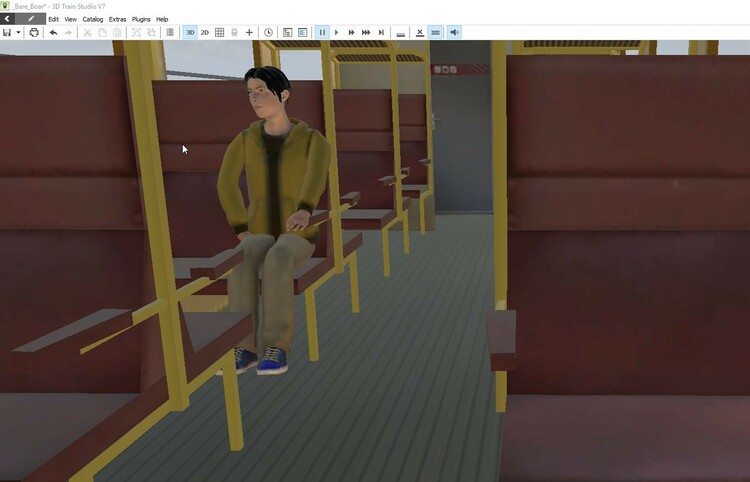Open the Extras menu
The width and height of the screenshot is (750, 482).
[117, 19]
